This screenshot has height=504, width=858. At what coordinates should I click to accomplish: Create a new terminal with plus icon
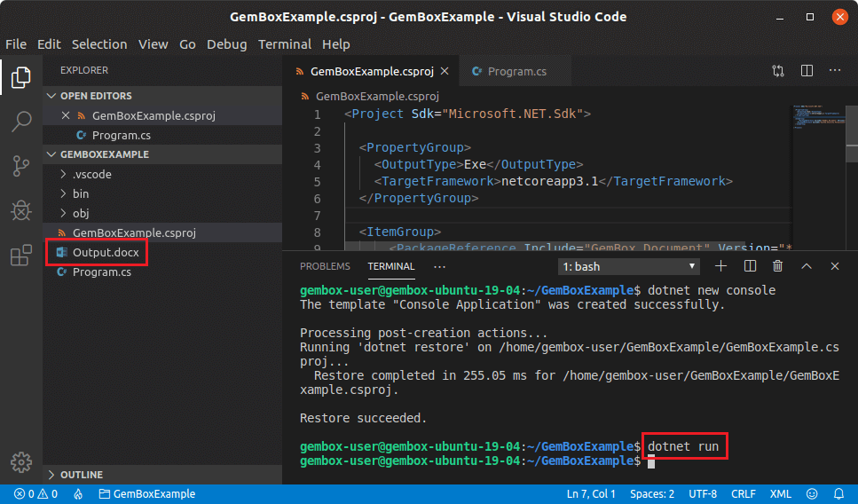pyautogui.click(x=720, y=266)
